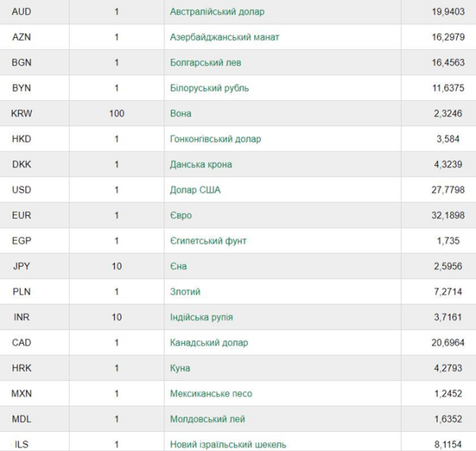
Task: Select the Молдовський лей link
Action: (x=207, y=419)
